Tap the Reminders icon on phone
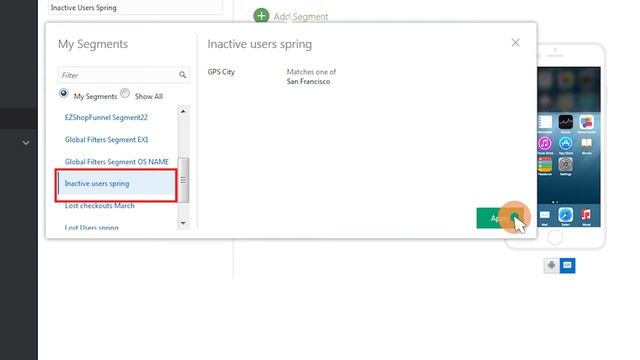This screenshot has width=640, height=360. coord(545,122)
